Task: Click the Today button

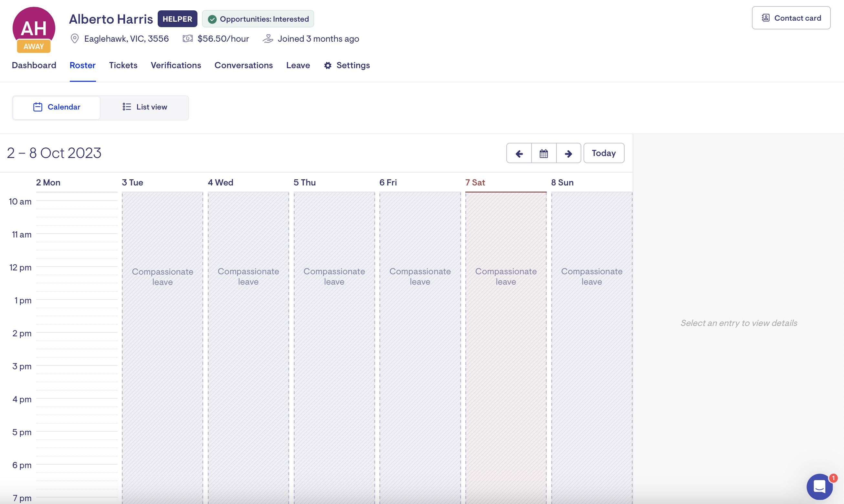Action: (604, 153)
